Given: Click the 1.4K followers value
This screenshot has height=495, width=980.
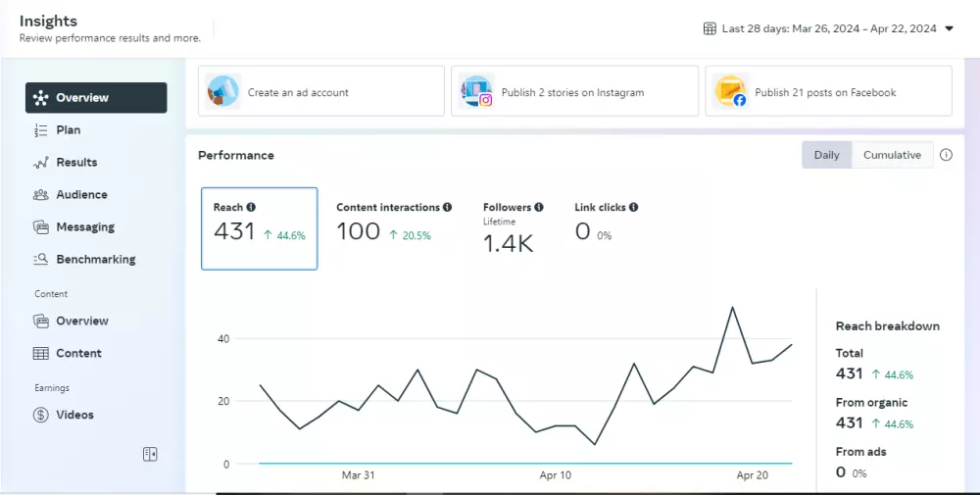Looking at the screenshot, I should 508,244.
